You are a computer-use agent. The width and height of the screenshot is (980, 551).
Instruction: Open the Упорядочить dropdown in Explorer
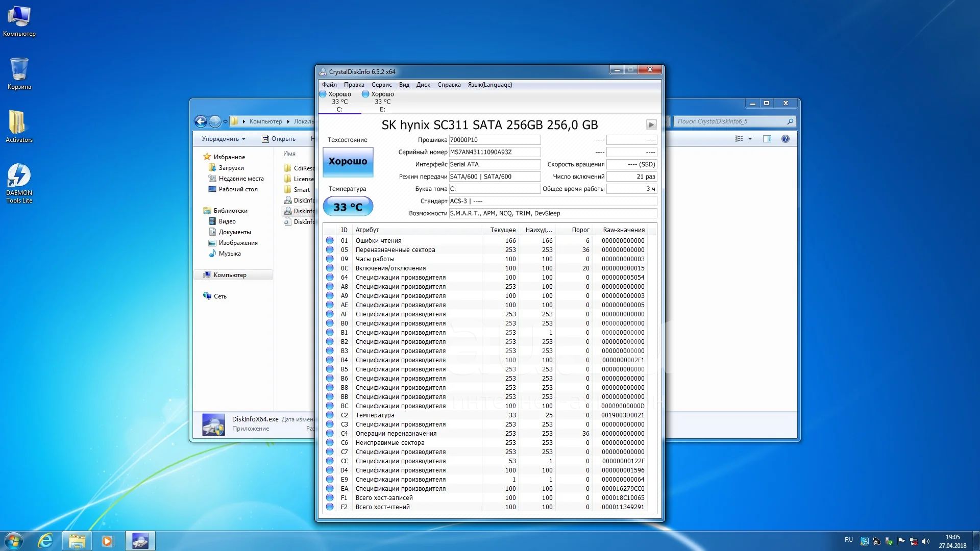224,139
